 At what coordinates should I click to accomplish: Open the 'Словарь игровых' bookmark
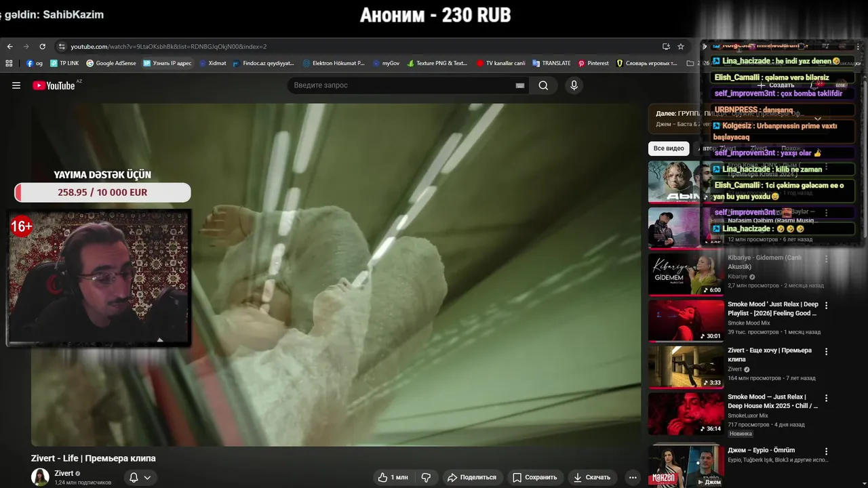647,63
